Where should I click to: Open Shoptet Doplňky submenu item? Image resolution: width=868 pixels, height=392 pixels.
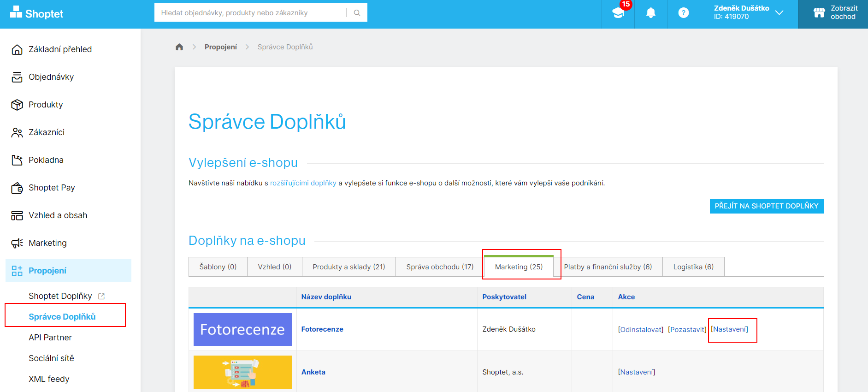coord(60,296)
